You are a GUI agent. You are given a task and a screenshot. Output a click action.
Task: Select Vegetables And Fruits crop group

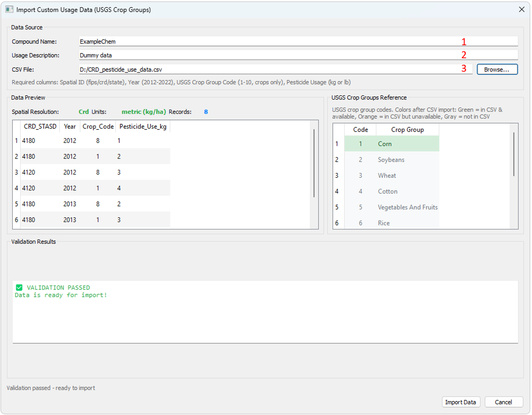[407, 207]
